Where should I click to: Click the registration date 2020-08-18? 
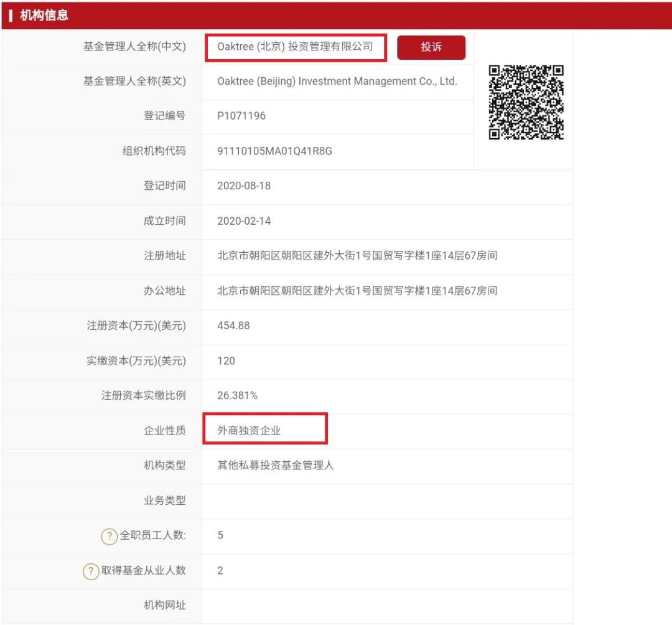(244, 186)
